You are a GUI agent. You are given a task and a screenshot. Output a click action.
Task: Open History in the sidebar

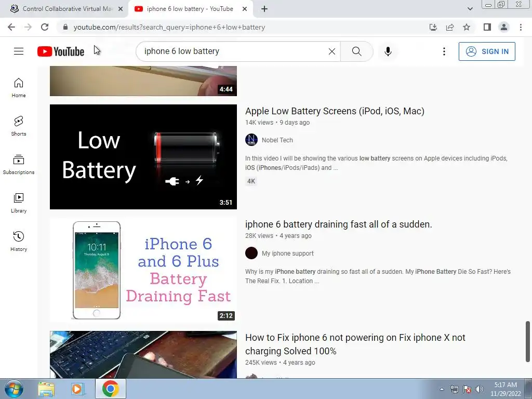19,241
